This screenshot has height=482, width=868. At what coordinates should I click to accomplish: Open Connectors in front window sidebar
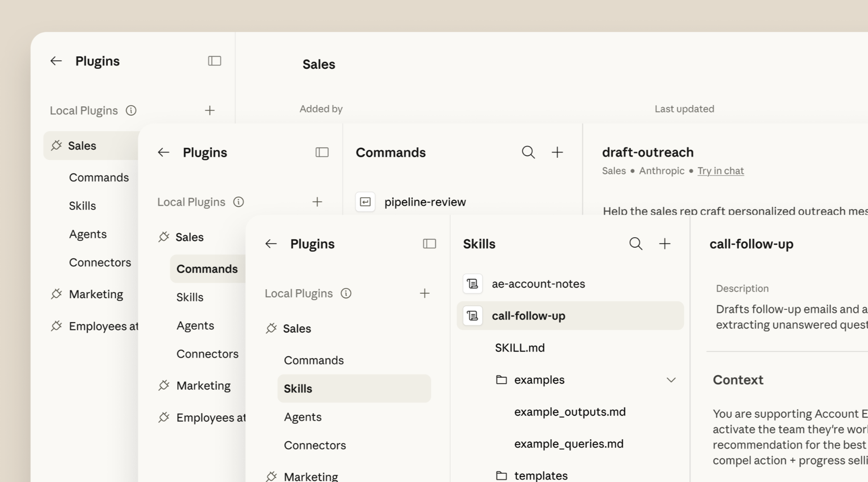click(x=315, y=445)
